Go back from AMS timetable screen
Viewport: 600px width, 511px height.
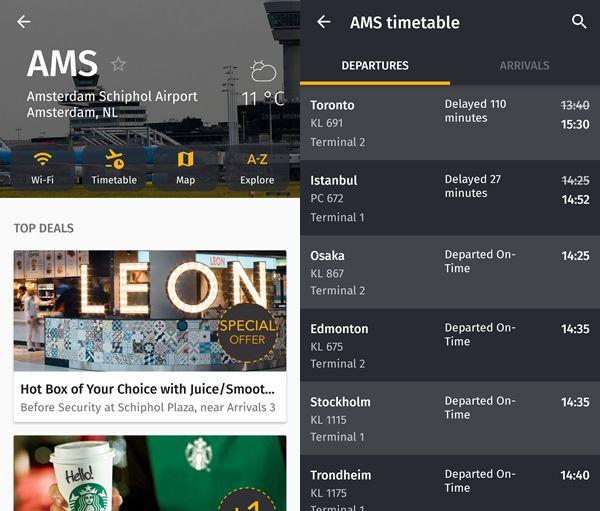pos(324,22)
